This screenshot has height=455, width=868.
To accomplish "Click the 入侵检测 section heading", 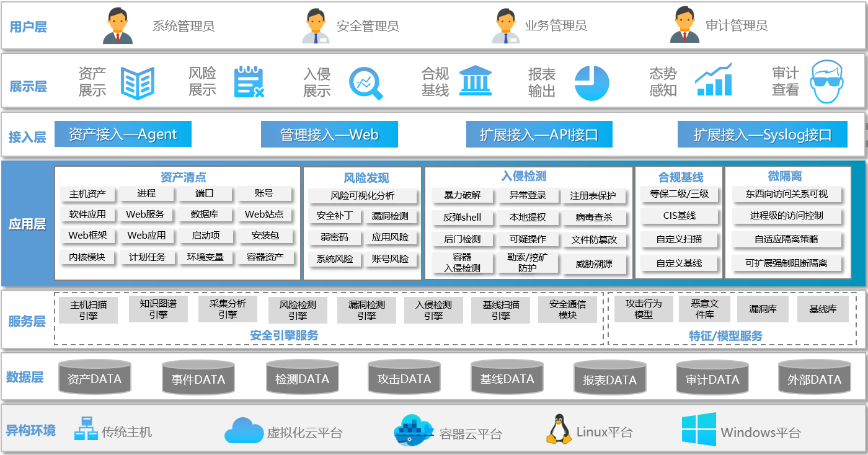I will 524,176.
